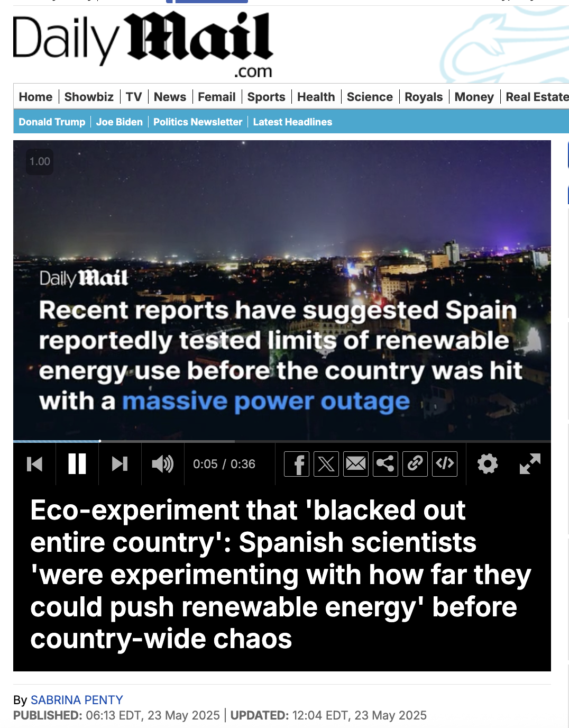Image resolution: width=569 pixels, height=728 pixels.
Task: Share video on Facebook
Action: click(297, 465)
